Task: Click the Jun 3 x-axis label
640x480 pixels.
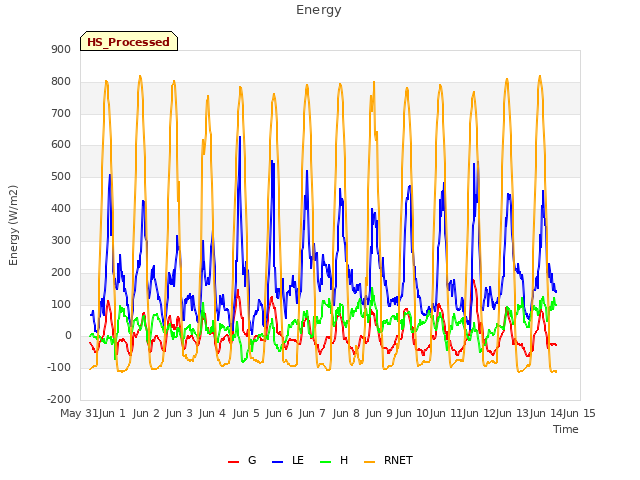Action: (179, 413)
